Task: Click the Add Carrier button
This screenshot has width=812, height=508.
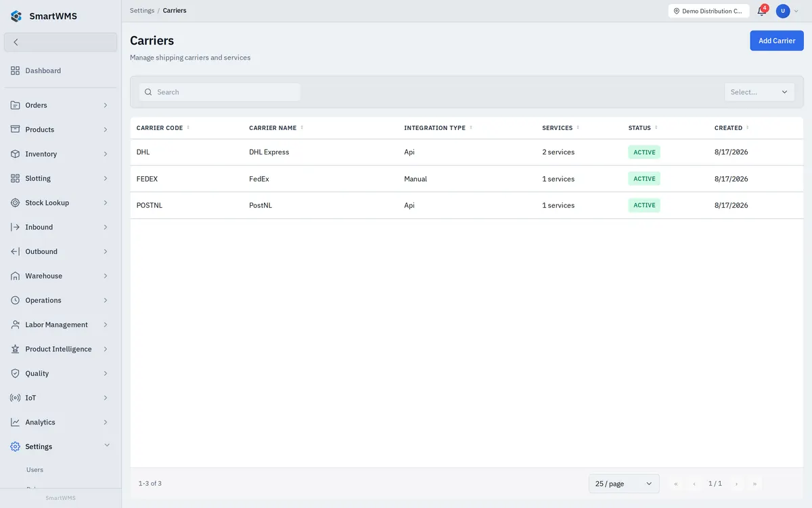Action: click(x=777, y=41)
